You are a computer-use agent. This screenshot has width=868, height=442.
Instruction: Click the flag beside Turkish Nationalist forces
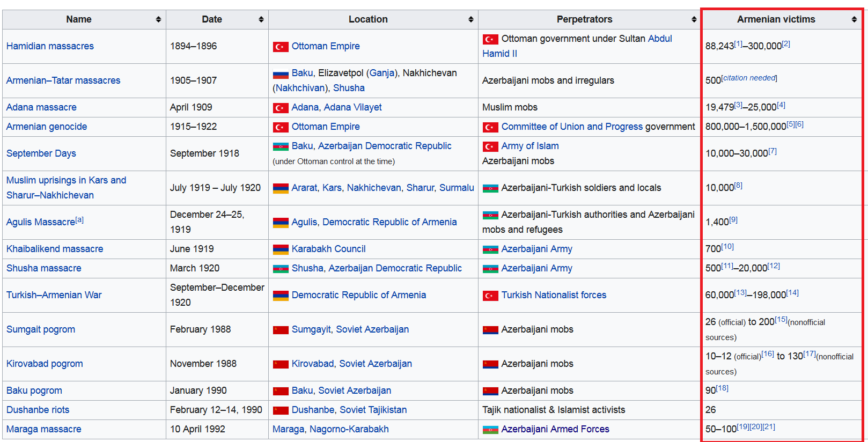[490, 296]
